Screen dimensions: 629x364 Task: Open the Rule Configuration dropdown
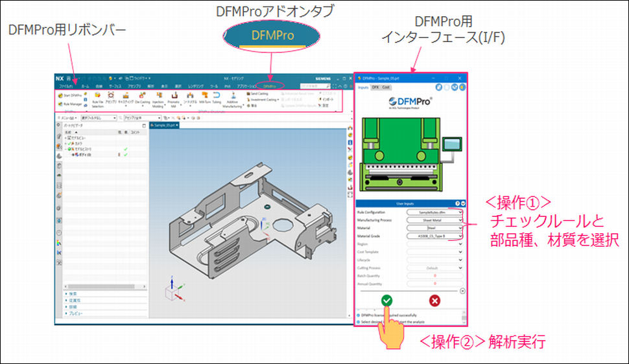435,212
